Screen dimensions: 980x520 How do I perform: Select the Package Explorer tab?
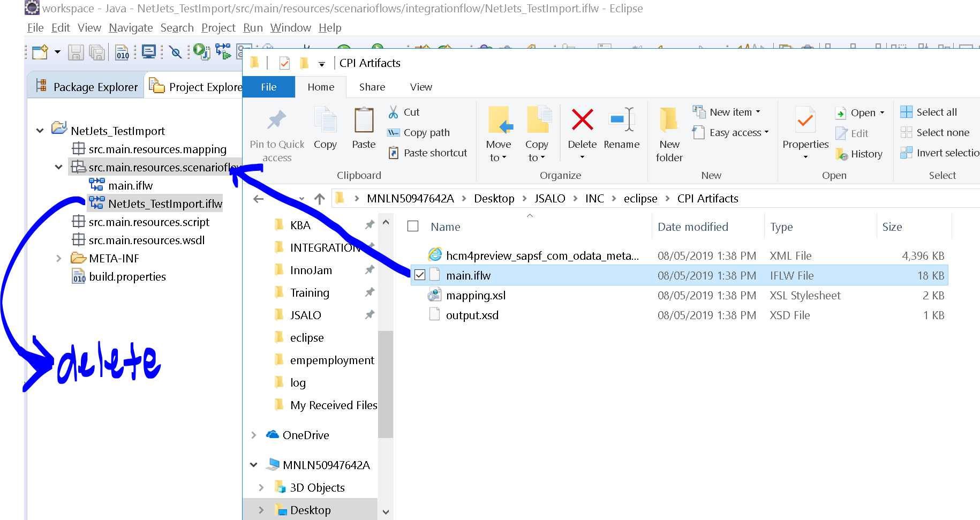86,87
